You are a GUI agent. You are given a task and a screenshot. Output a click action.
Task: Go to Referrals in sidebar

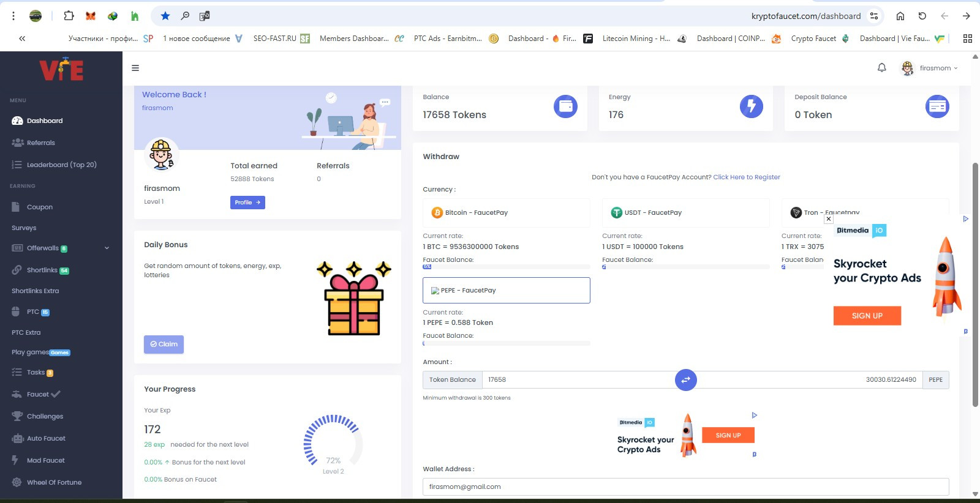tap(41, 143)
